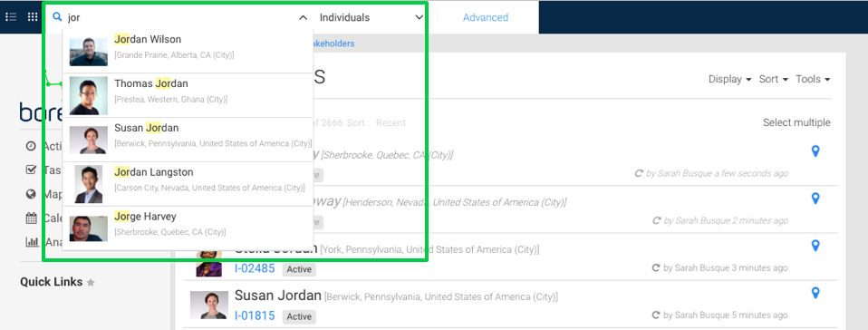Click the checkbox Tasks icon in sidebar
868x330 pixels.
click(31, 170)
